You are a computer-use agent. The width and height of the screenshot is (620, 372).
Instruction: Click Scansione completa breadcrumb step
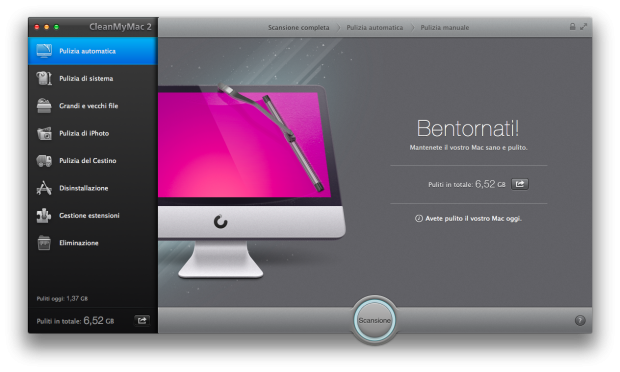(299, 27)
